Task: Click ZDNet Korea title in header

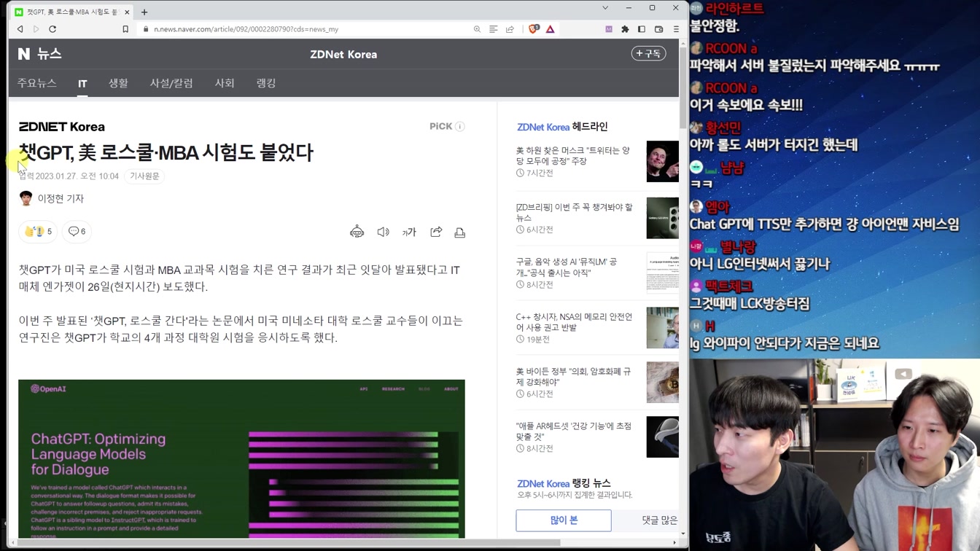Action: coord(343,54)
